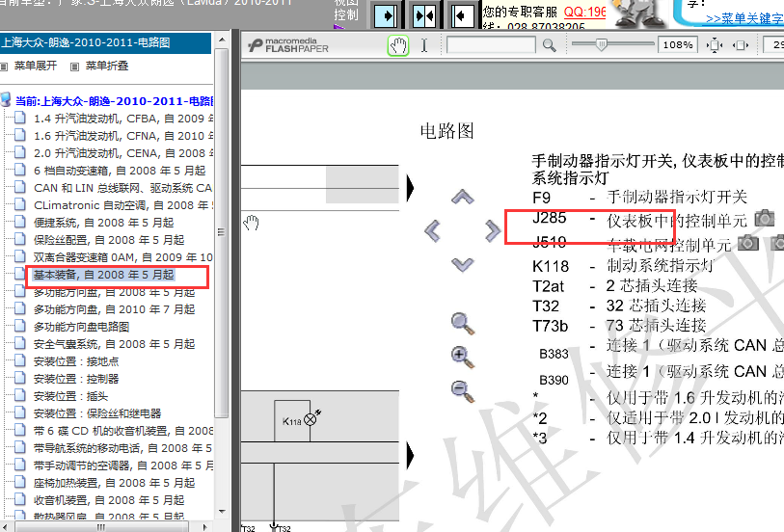
Task: Click tree root 当前:上海大众-朗逸-2010-2011 link
Action: click(x=115, y=101)
